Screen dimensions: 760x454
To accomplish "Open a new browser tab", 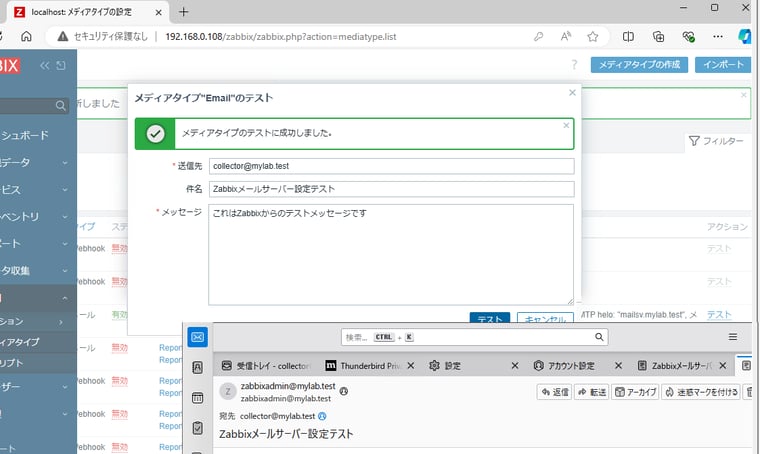I will (183, 12).
